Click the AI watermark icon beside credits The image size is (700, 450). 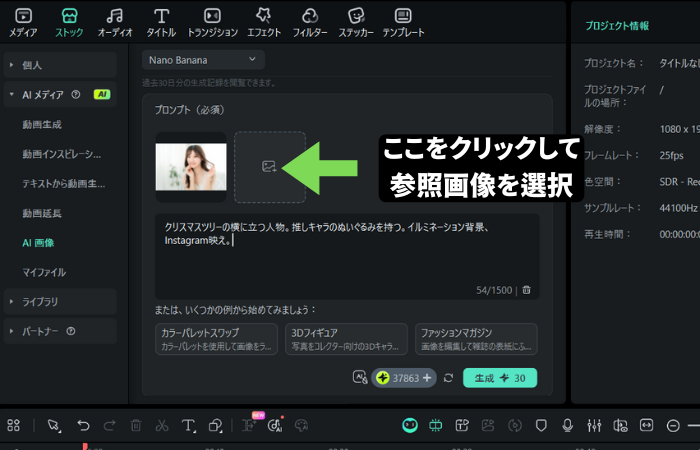pos(360,378)
